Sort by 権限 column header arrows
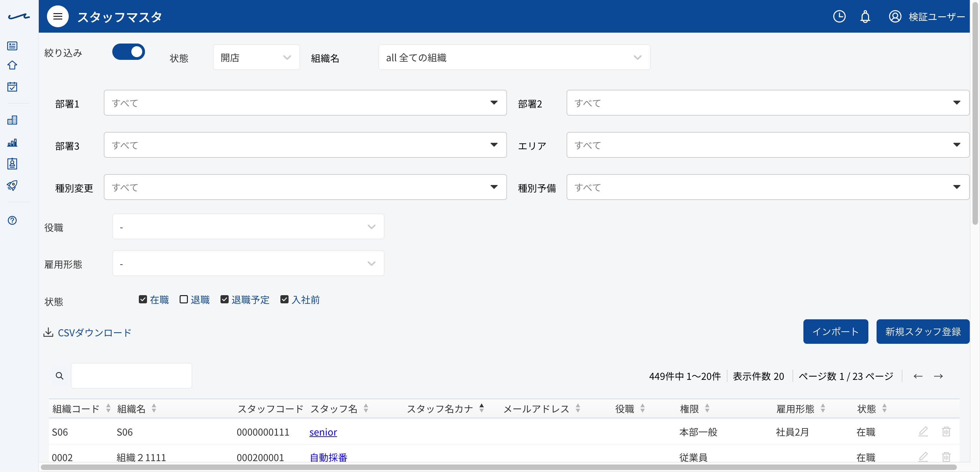The width and height of the screenshot is (980, 472). click(x=707, y=408)
